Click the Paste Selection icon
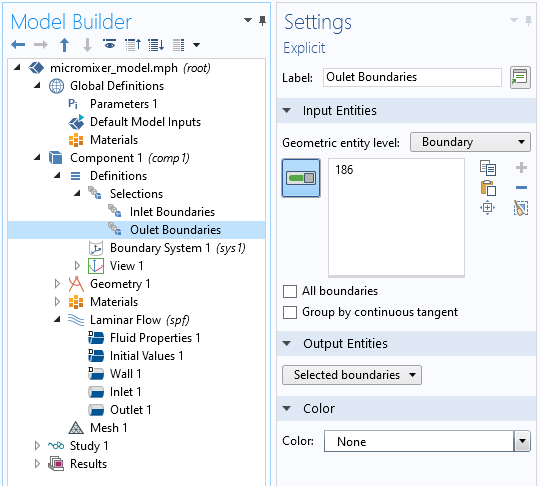Image resolution: width=540 pixels, height=486 pixels. pos(488,188)
